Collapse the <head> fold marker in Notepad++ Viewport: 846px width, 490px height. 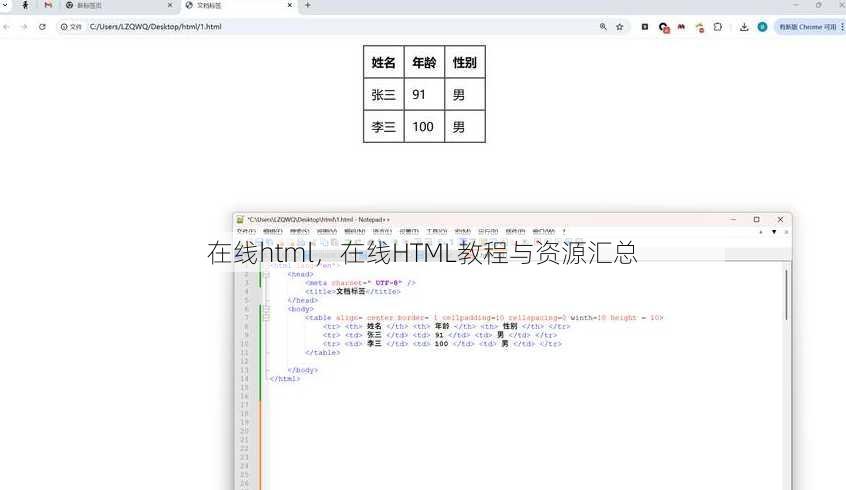266,274
